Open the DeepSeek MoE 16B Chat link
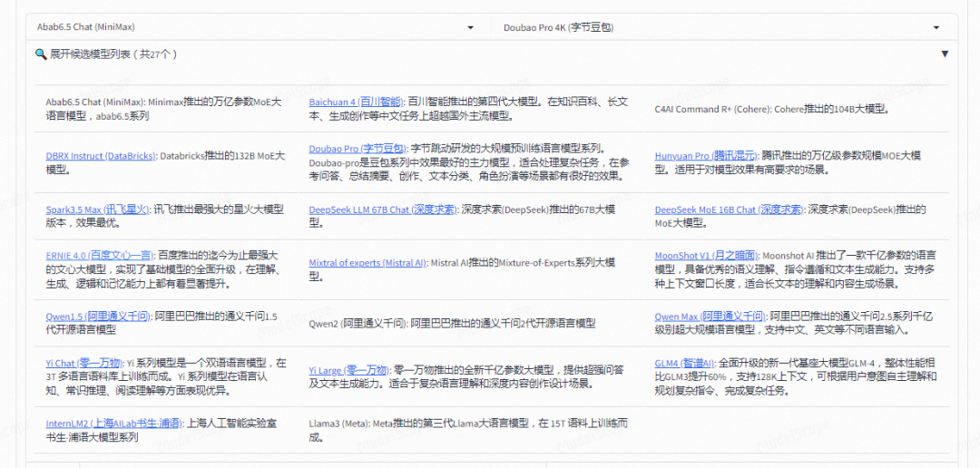This screenshot has width=980, height=468. (x=729, y=210)
